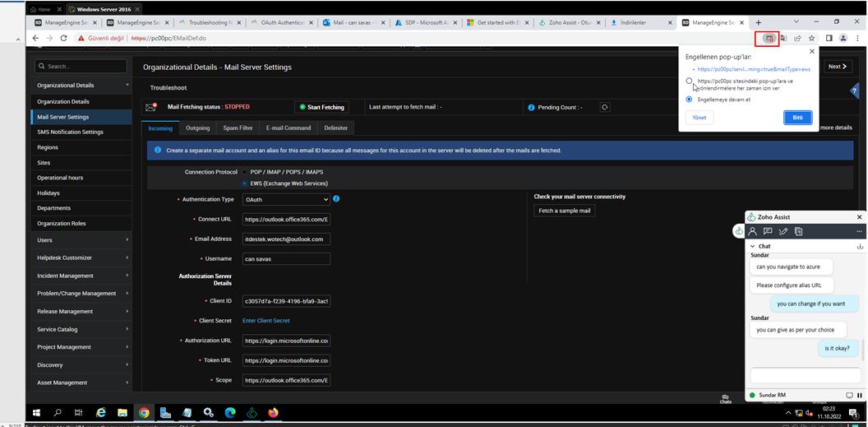The width and height of the screenshot is (868, 427).
Task: Click the Zoho Assist chat message box
Action: point(806,375)
